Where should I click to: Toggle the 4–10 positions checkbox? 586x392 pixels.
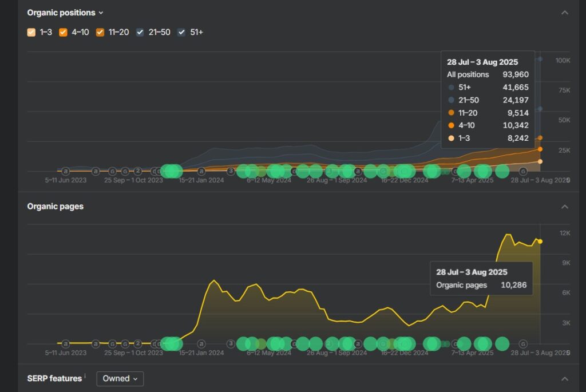(x=64, y=32)
